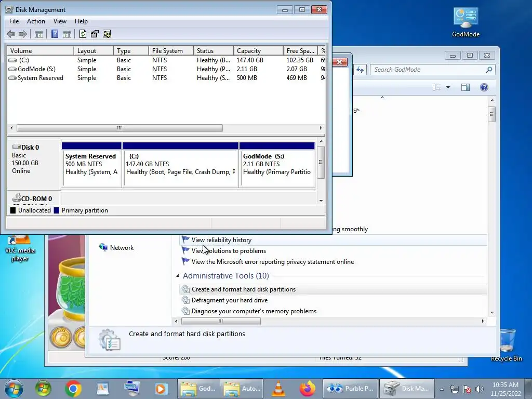
Task: Toggle Show/Hide Console Tree toolbar icon
Action: (39, 34)
